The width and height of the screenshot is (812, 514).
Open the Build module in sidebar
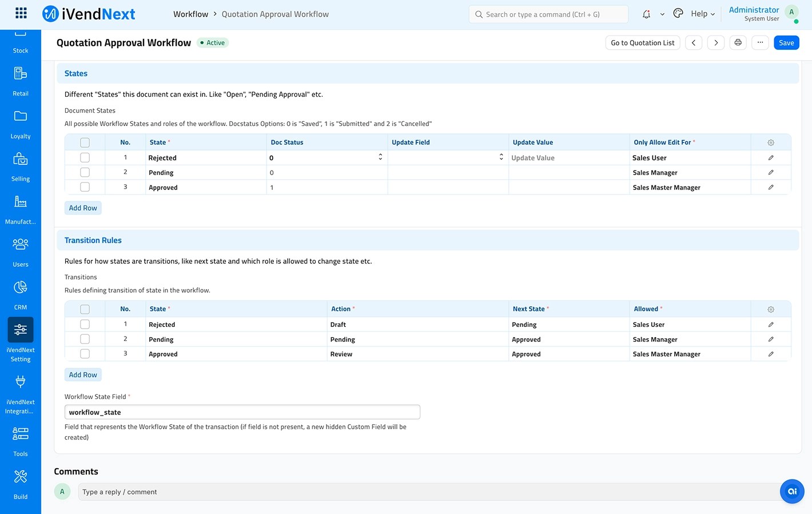click(x=21, y=485)
